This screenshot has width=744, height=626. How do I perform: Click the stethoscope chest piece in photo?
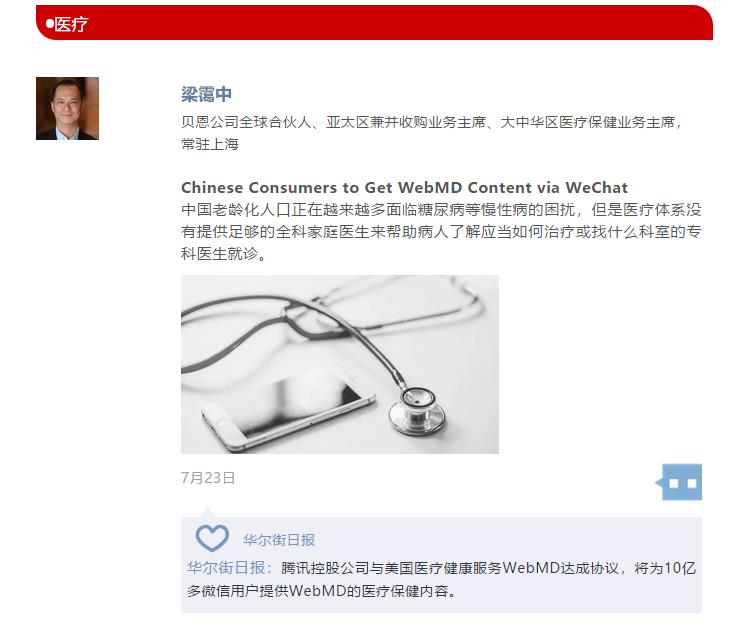(x=417, y=411)
